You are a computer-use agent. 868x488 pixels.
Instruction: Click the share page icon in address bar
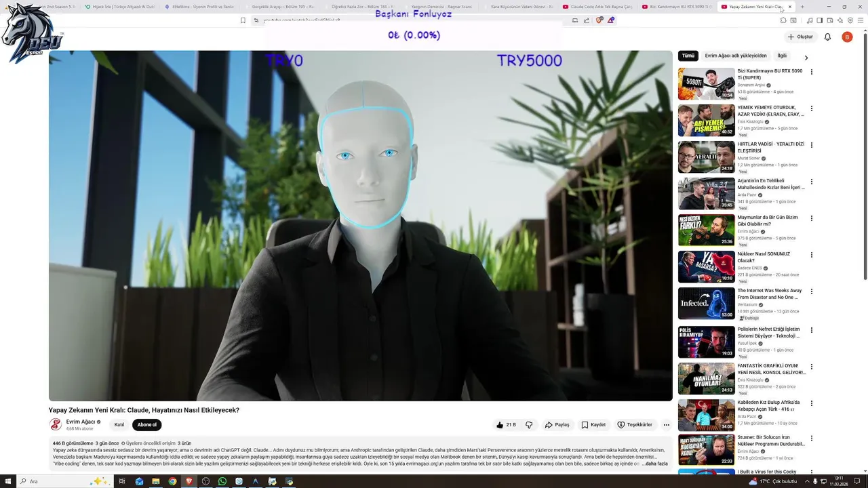[587, 20]
